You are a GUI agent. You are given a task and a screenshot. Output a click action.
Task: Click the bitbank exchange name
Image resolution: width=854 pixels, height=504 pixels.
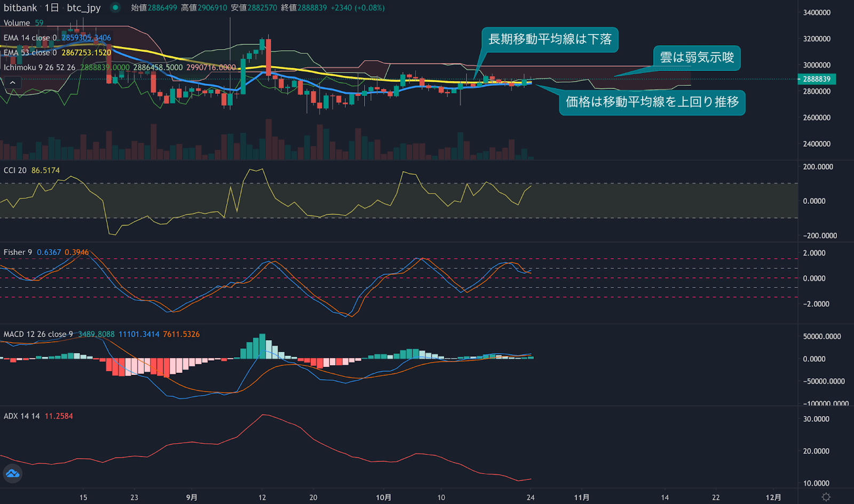(20, 8)
